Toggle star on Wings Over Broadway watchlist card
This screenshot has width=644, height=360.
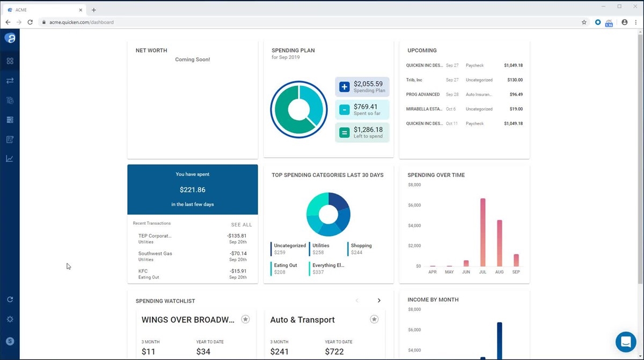[x=245, y=320]
